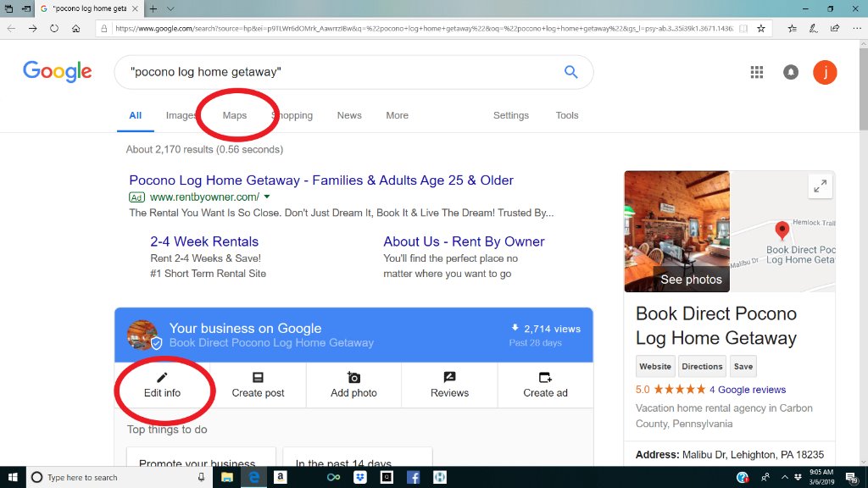Open Facebook from the taskbar
Screen dimensions: 868x488
point(413,477)
